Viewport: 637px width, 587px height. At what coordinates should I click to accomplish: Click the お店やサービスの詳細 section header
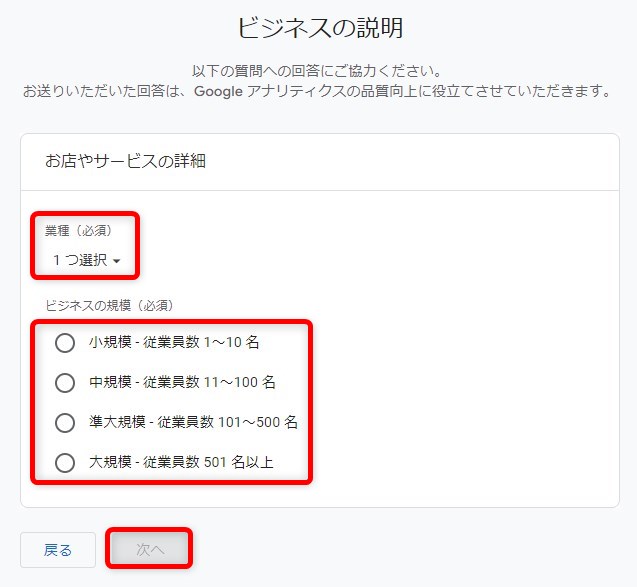tap(125, 161)
